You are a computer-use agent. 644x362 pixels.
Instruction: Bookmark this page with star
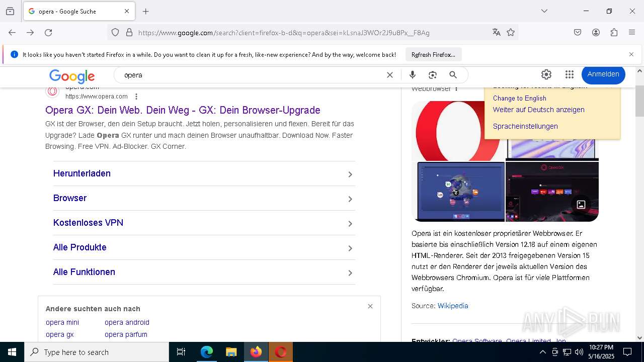[511, 33]
